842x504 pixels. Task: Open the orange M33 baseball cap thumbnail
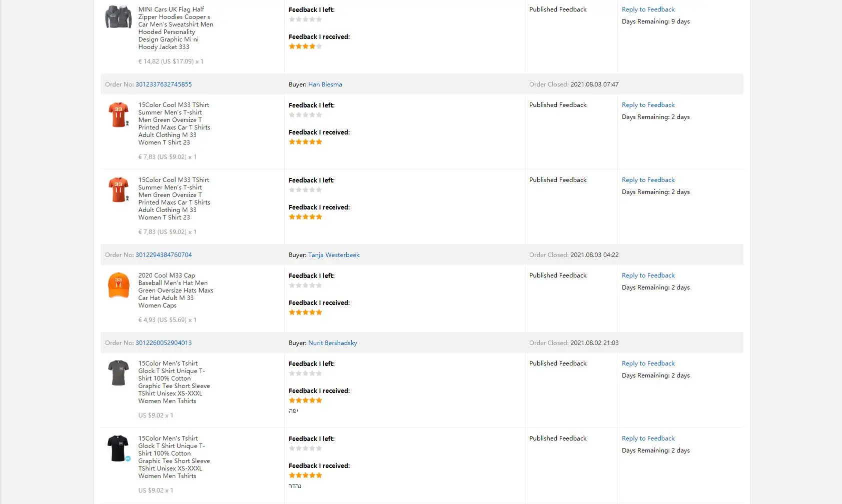coord(119,285)
